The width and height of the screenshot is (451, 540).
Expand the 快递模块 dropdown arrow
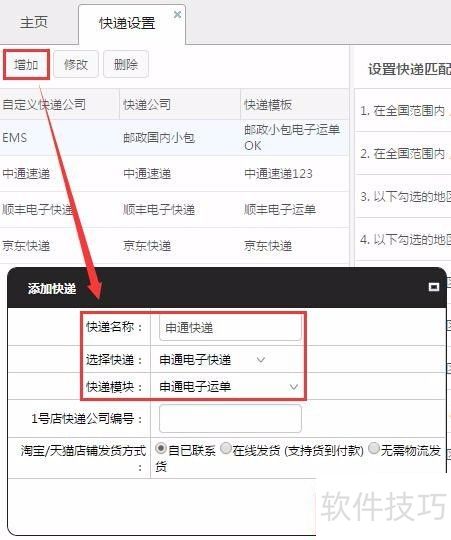pos(293,387)
